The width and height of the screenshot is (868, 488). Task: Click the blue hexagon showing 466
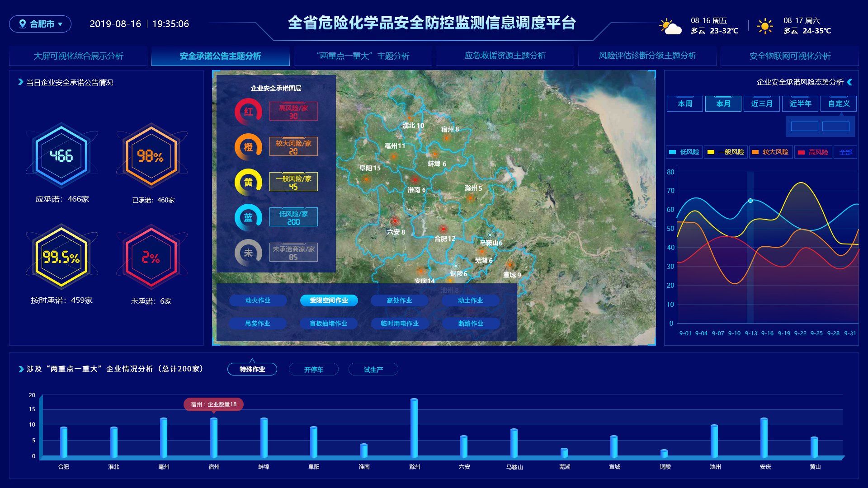61,156
